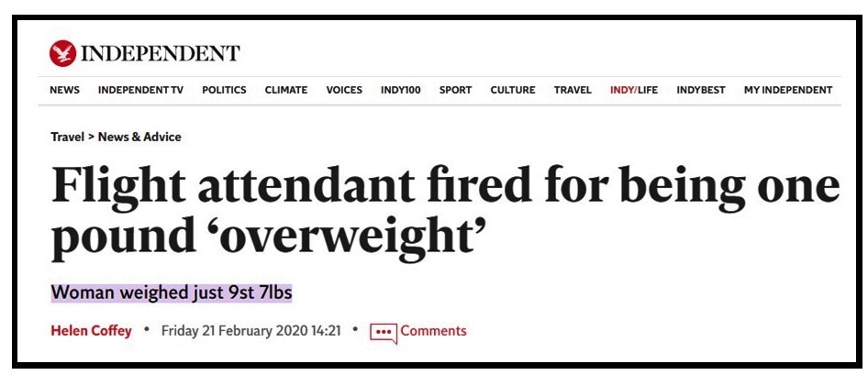Image resolution: width=868 pixels, height=375 pixels.
Task: Go to MY INDEPENDENT
Action: 788,90
